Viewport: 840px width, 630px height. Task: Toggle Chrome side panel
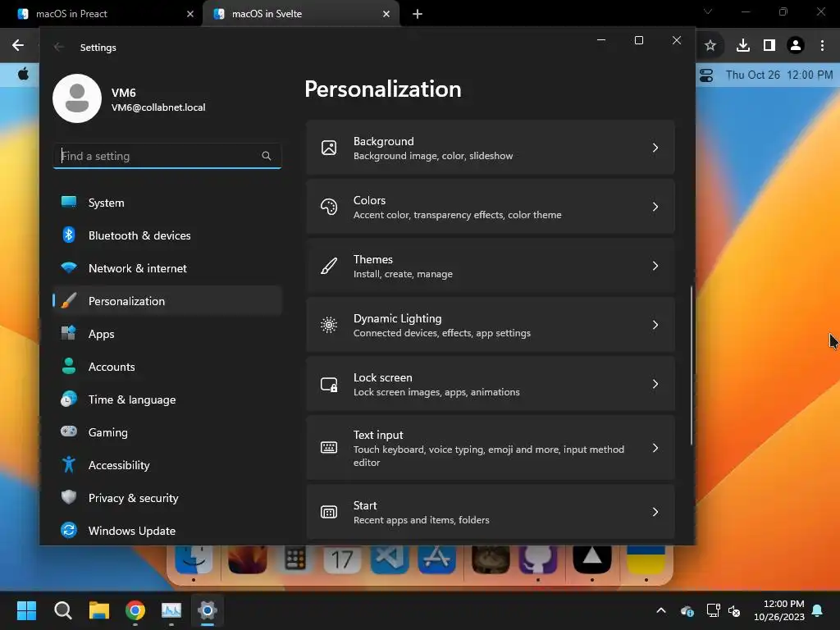(x=769, y=46)
